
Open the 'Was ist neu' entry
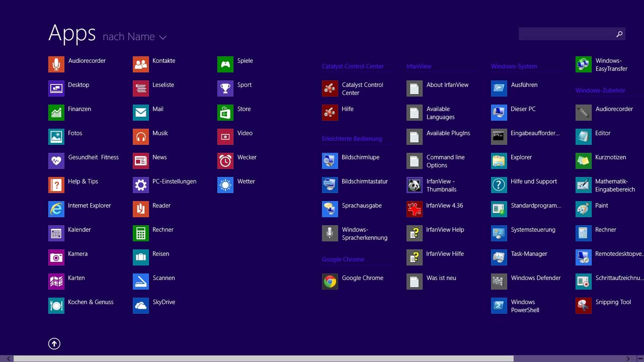(x=432, y=282)
